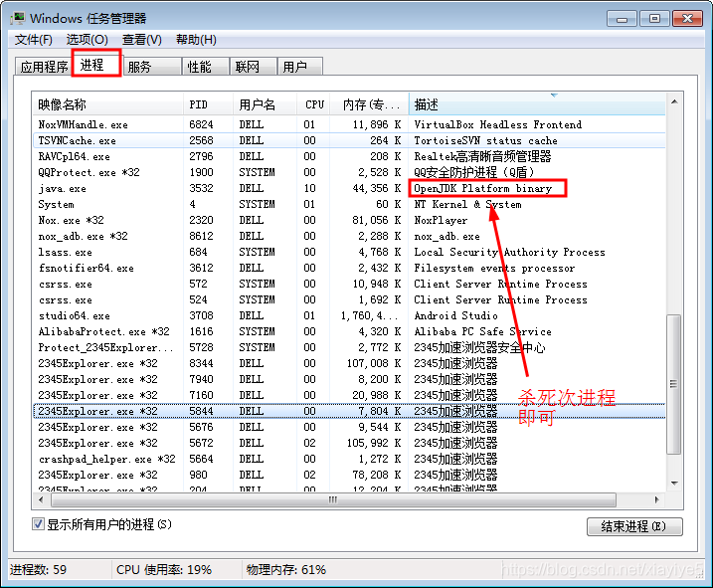This screenshot has width=713, height=588.
Task: Select the nox_adb.exe *32 process
Action: [349, 236]
